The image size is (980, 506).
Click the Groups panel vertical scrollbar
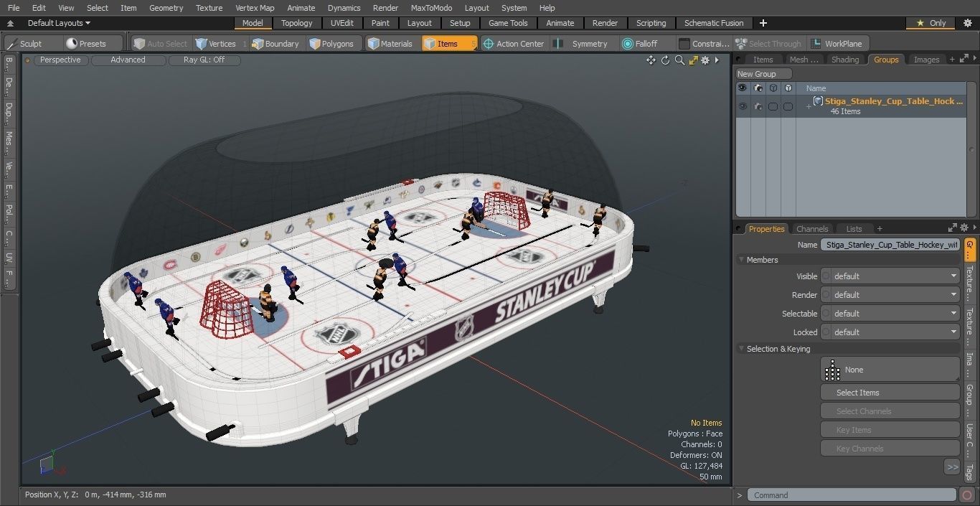click(x=973, y=150)
